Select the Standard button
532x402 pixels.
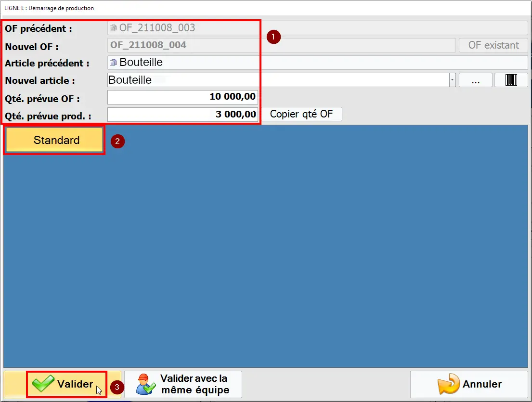[x=54, y=140]
